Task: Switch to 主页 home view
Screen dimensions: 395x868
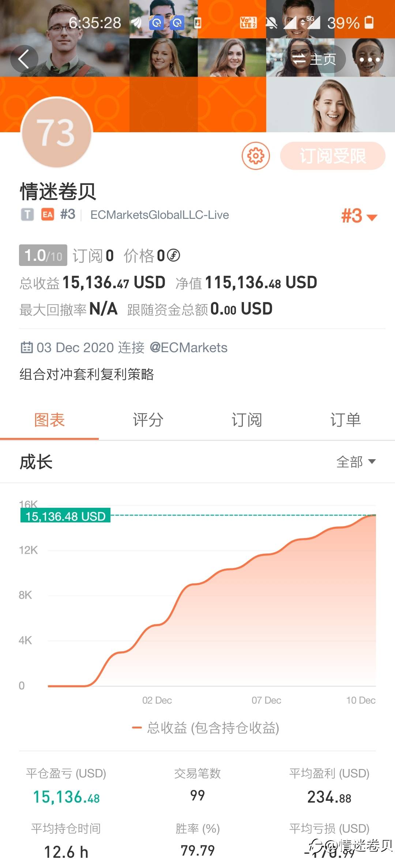Action: tap(315, 59)
